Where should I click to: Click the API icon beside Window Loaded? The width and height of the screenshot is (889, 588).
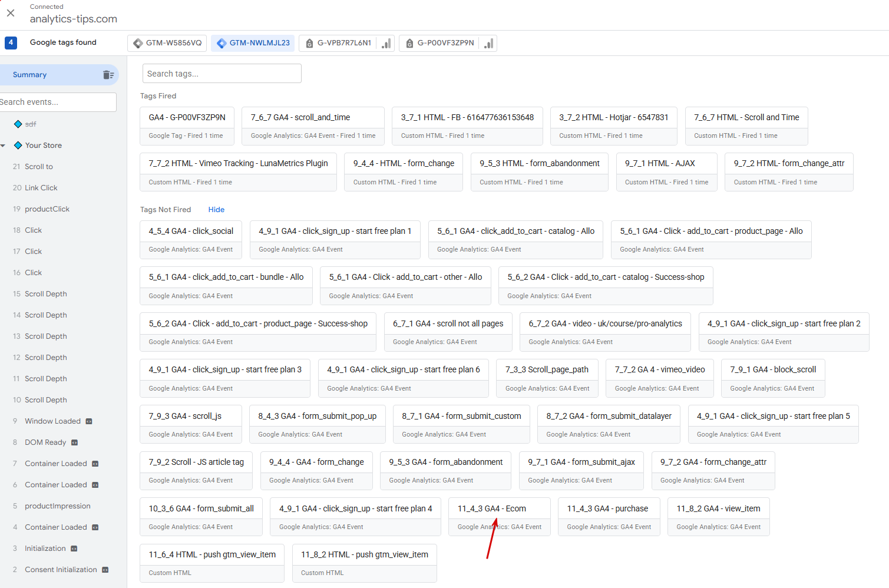(x=89, y=421)
